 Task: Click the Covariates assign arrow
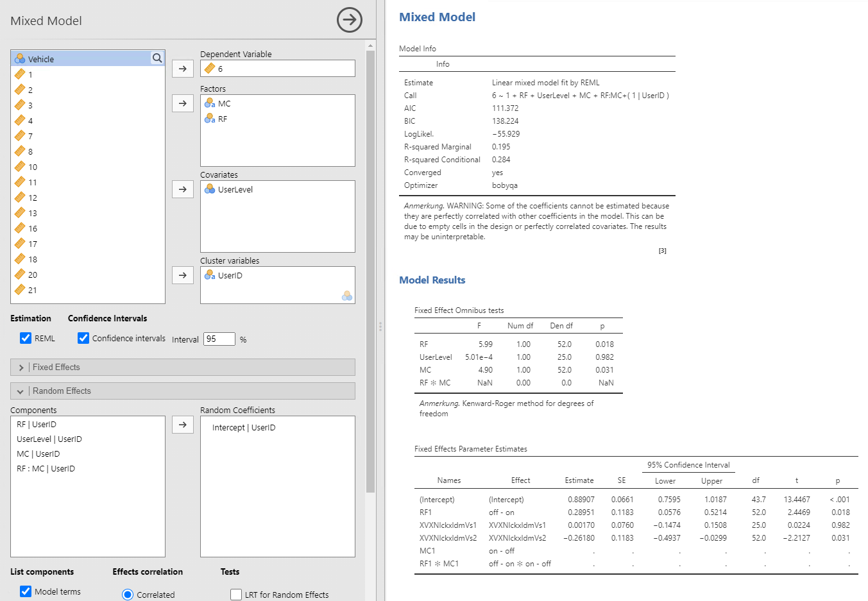pos(183,189)
